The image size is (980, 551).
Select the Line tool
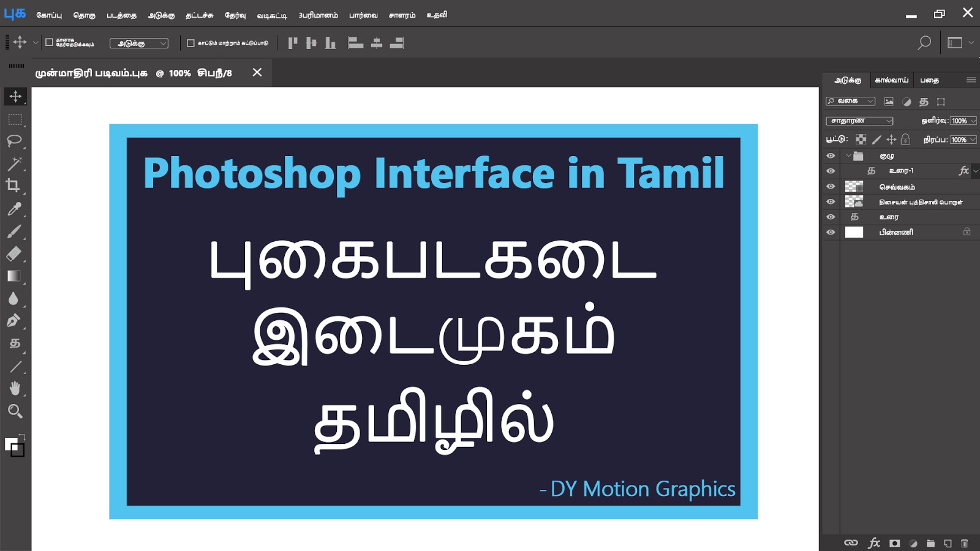click(x=15, y=367)
